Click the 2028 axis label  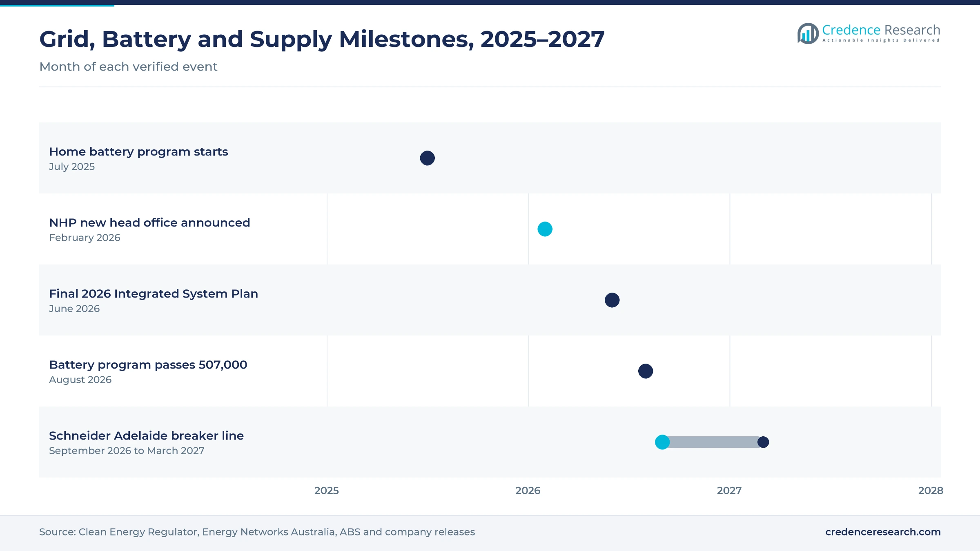[931, 491]
